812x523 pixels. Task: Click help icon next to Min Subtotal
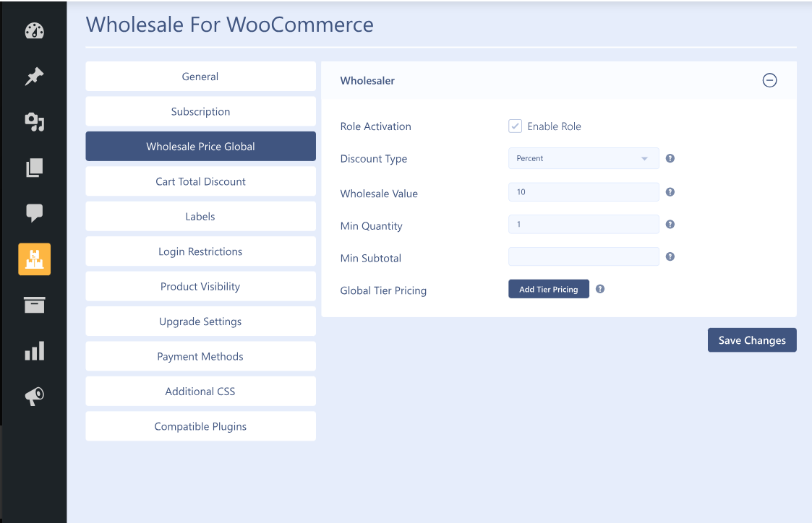pos(670,256)
